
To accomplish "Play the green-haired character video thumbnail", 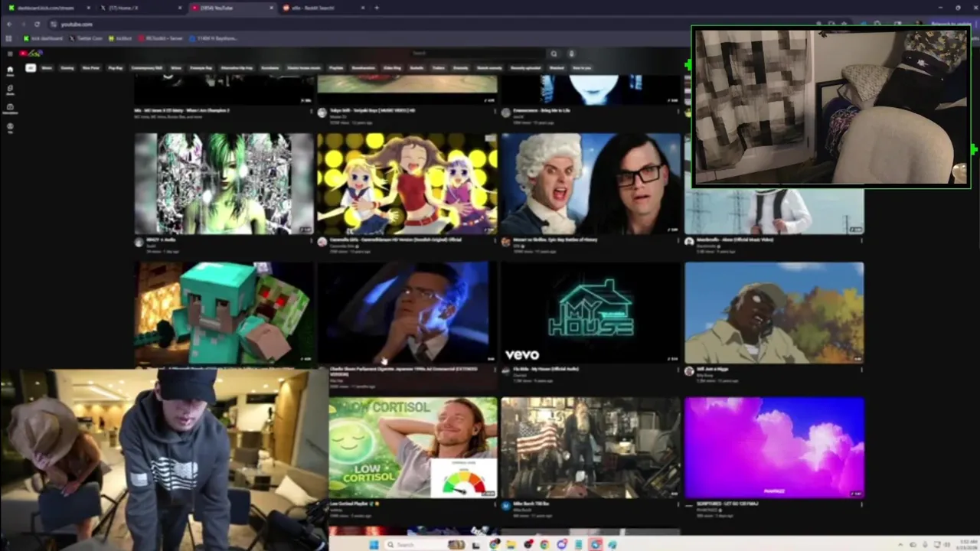I will coord(224,184).
